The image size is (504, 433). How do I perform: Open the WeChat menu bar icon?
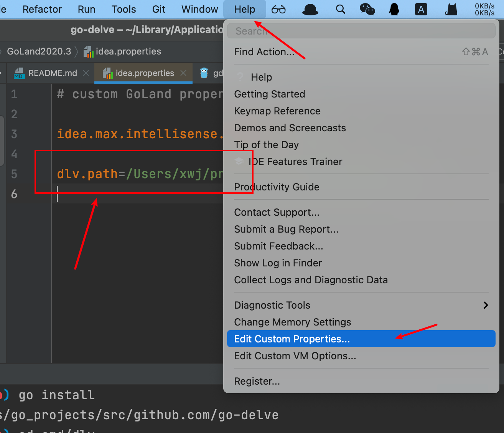point(367,9)
